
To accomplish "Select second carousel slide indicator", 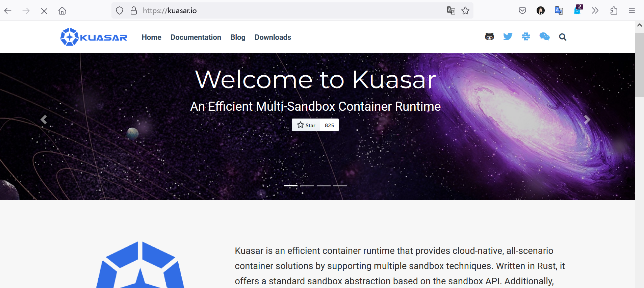I will coord(307,186).
